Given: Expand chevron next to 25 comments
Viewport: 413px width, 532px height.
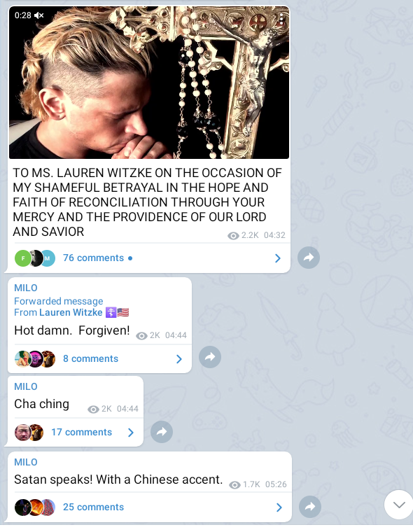Looking at the screenshot, I should (279, 507).
